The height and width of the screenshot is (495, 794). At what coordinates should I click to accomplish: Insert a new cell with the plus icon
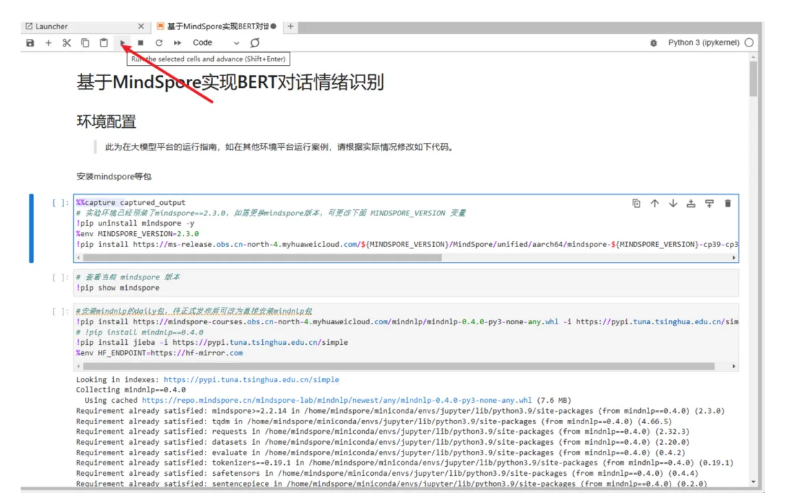tap(49, 43)
